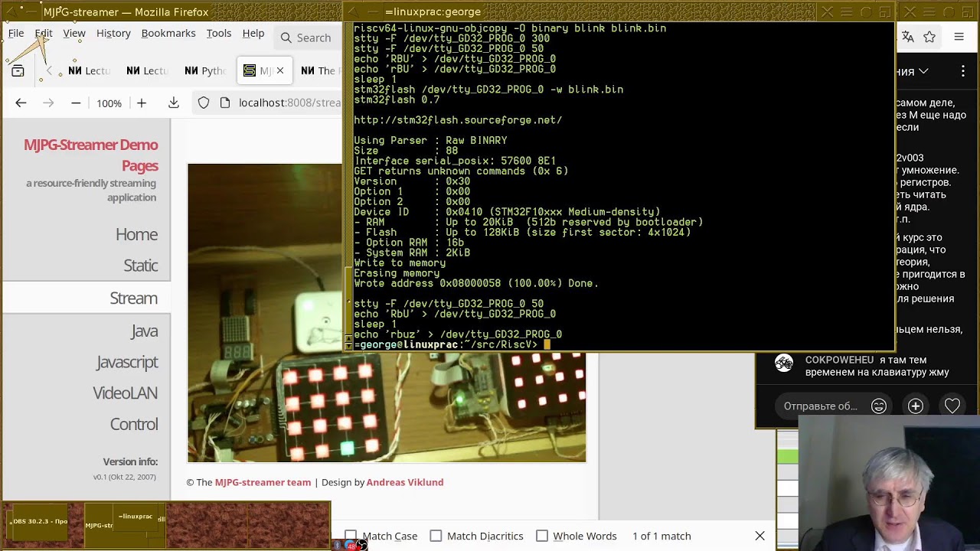
Task: Open the search magnifier in the Search box
Action: [286, 37]
